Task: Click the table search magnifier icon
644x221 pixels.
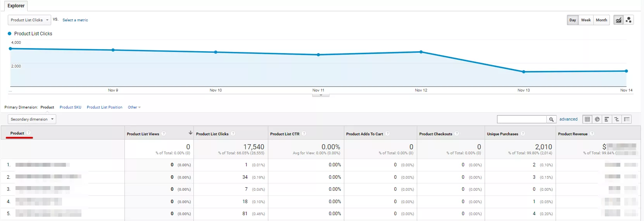Action: pos(551,119)
